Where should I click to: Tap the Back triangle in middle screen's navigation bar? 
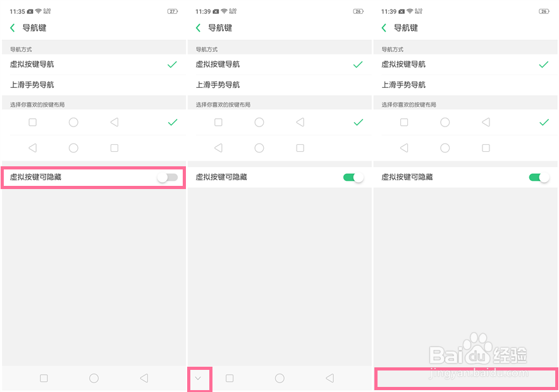point(329,377)
